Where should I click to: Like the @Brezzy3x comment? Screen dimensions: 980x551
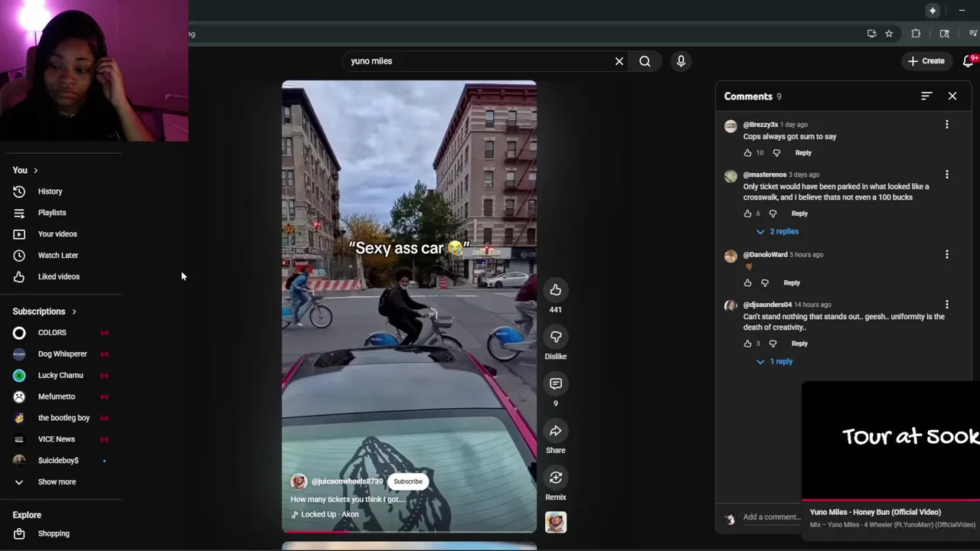coord(748,153)
